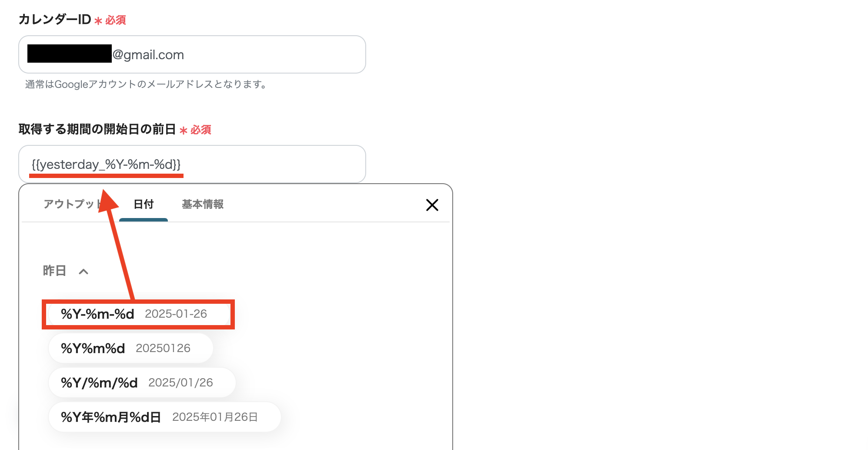Select the currently active 日付 tab
The image size is (868, 450).
tap(144, 205)
